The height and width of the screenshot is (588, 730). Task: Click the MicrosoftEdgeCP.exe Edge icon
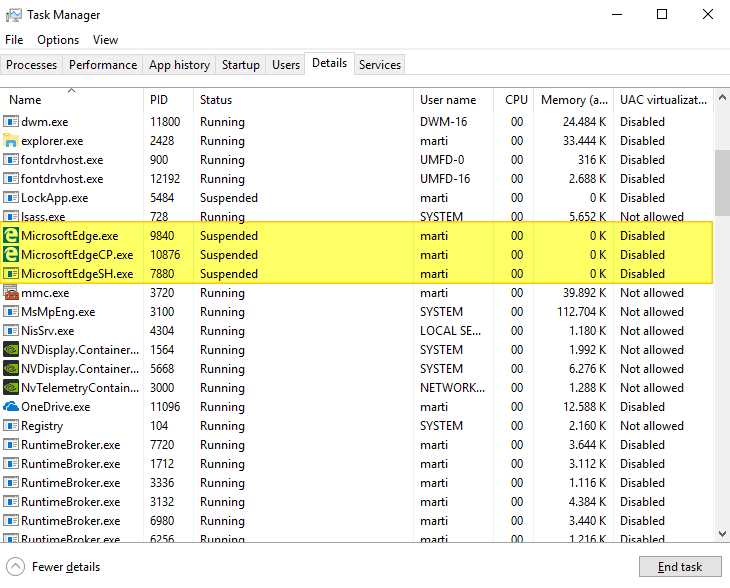click(x=10, y=255)
